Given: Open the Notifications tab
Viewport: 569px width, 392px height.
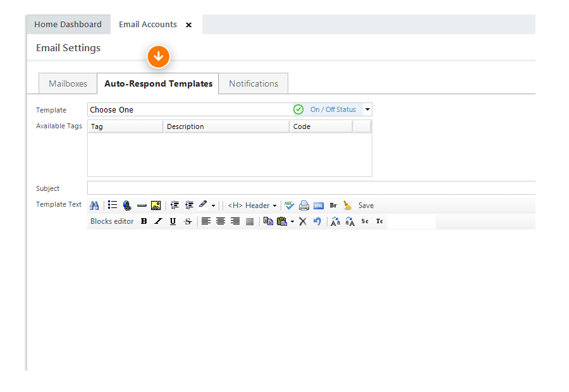Looking at the screenshot, I should pyautogui.click(x=254, y=83).
